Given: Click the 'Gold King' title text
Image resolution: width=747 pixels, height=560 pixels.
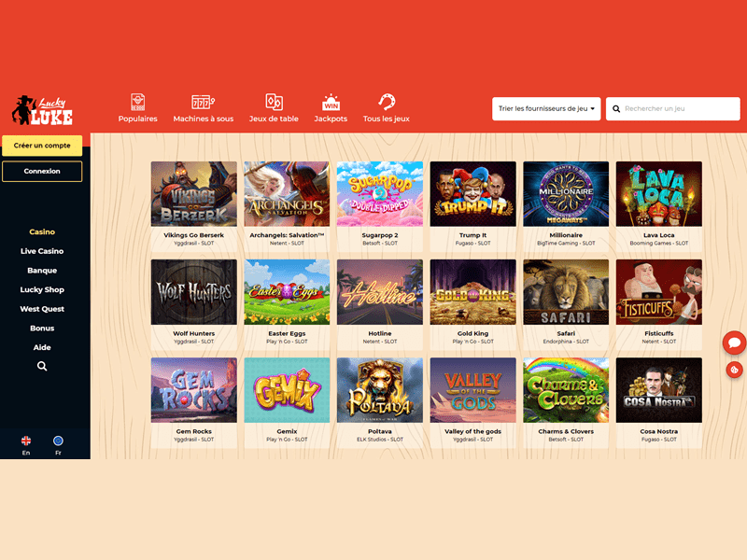Looking at the screenshot, I should click(473, 333).
